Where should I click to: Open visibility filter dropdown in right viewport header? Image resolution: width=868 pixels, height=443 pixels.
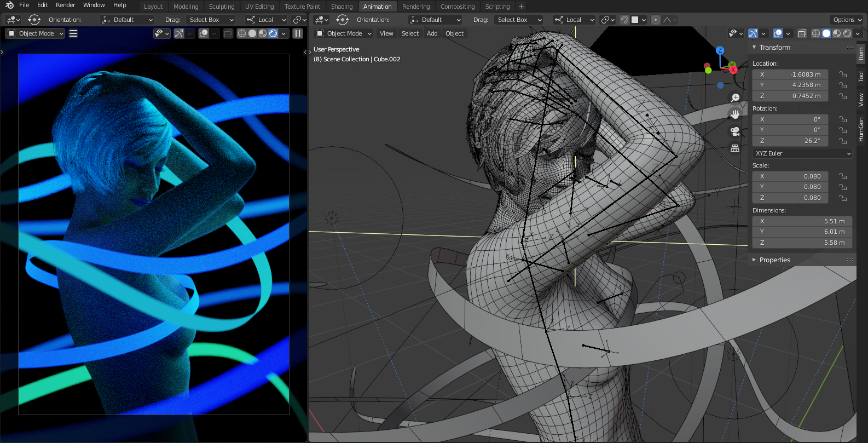(736, 33)
